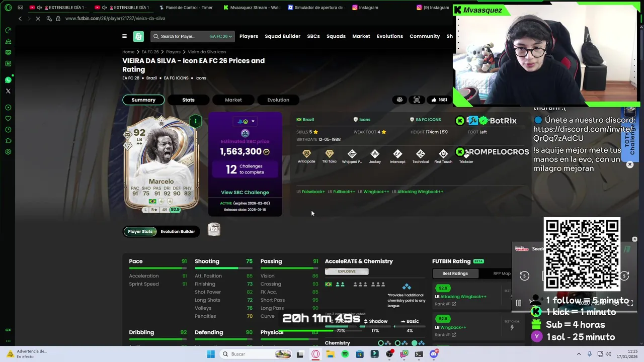Click the Wingback++ role link
The width and height of the screenshot is (644, 362).
(376, 192)
